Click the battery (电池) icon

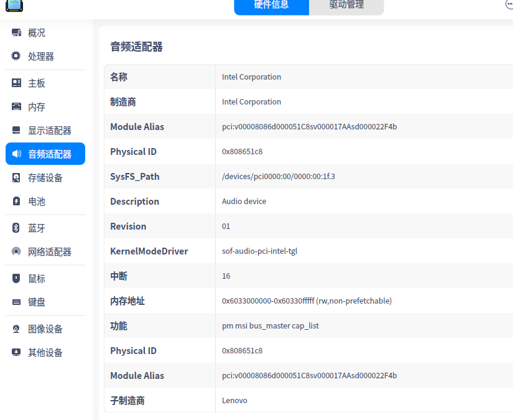(x=16, y=202)
